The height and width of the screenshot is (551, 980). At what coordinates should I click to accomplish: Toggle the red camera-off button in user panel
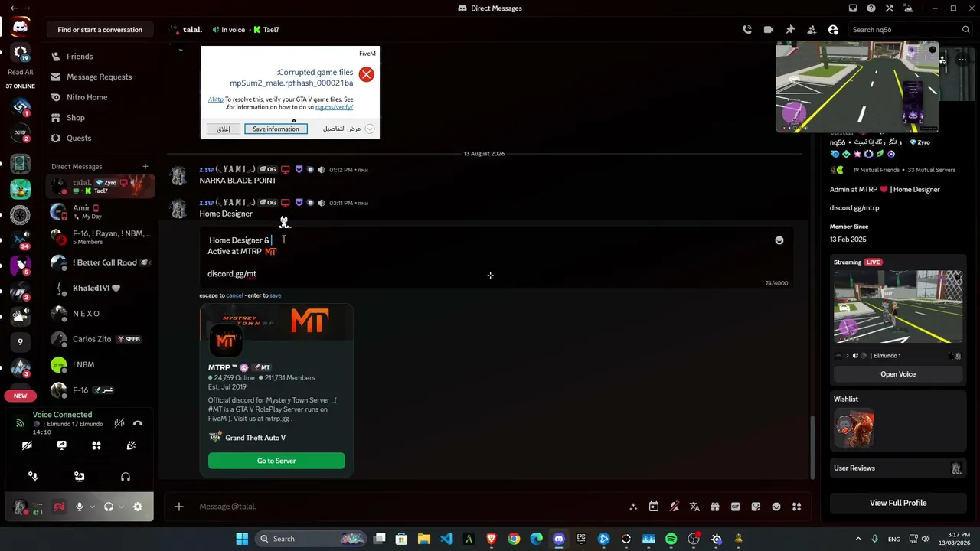tap(59, 507)
